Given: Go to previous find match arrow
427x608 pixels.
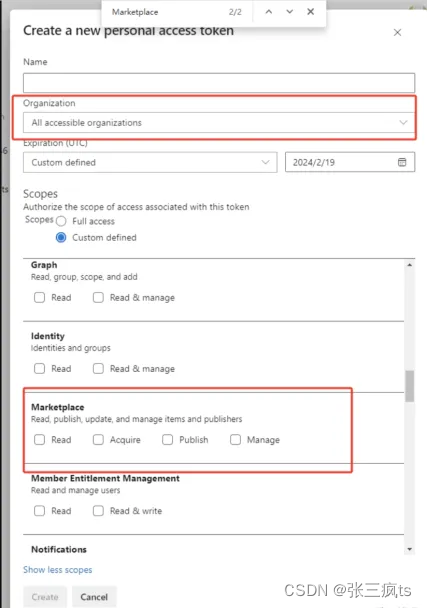Looking at the screenshot, I should (268, 12).
